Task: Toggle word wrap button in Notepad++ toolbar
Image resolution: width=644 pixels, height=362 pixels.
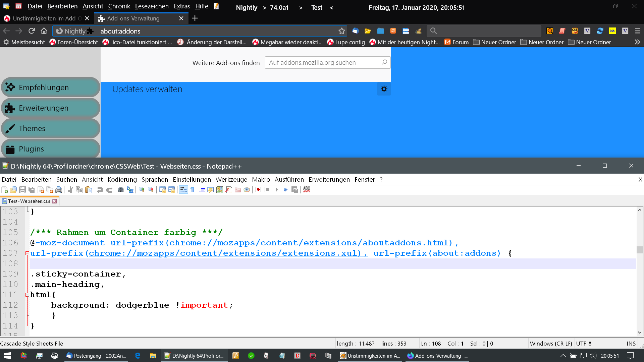Action: pos(183,190)
